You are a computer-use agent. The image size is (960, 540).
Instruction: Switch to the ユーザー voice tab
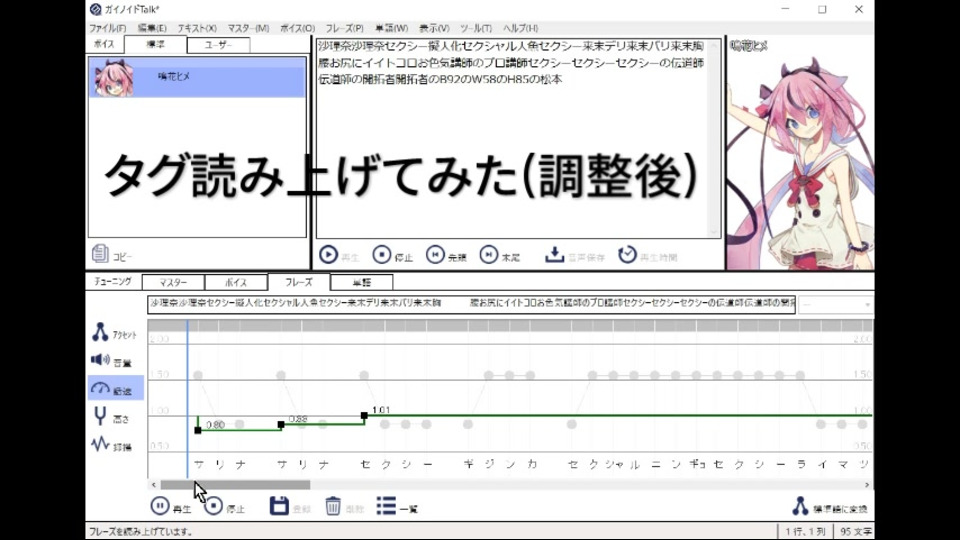(x=219, y=45)
